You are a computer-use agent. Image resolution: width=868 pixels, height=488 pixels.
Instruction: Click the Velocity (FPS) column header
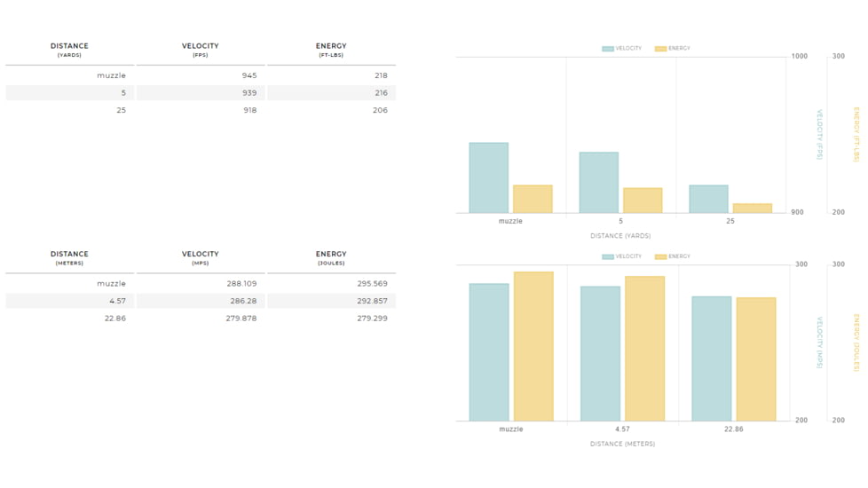click(x=201, y=50)
